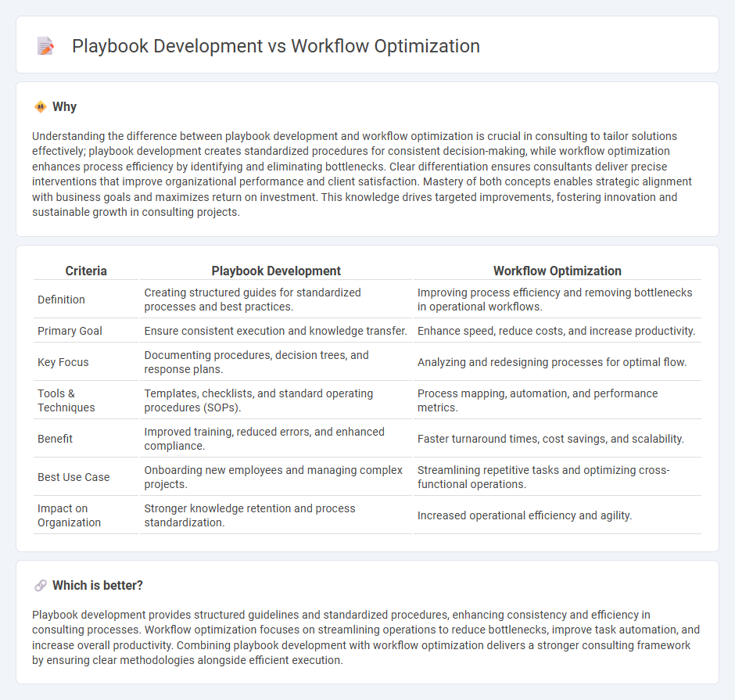This screenshot has width=735, height=700.
Task: Click cell 'Templates, checklists, and standard operating procedures'
Action: 276,400
